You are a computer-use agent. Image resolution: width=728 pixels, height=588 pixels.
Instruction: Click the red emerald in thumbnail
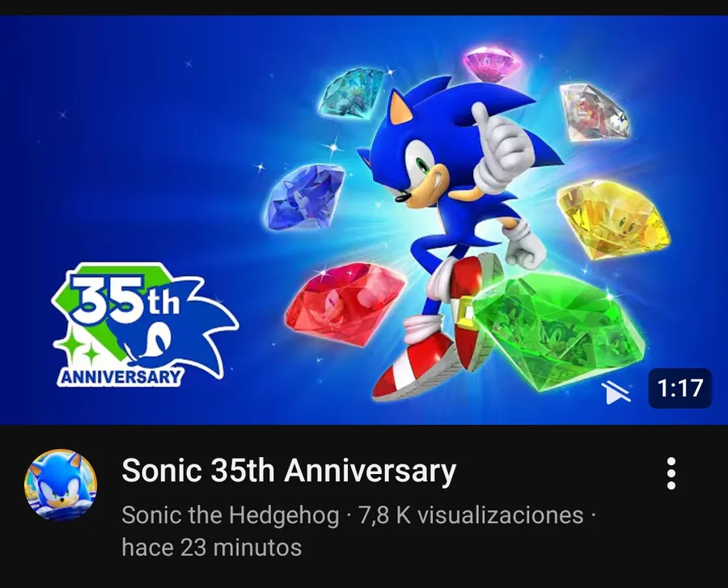[345, 304]
